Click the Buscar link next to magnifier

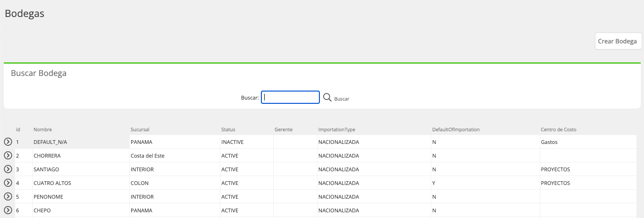(x=342, y=99)
